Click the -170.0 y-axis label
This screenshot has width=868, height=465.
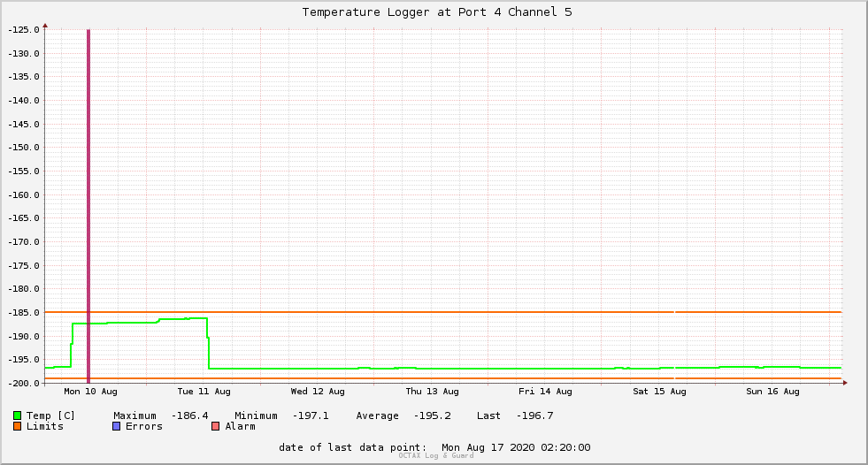(x=24, y=242)
